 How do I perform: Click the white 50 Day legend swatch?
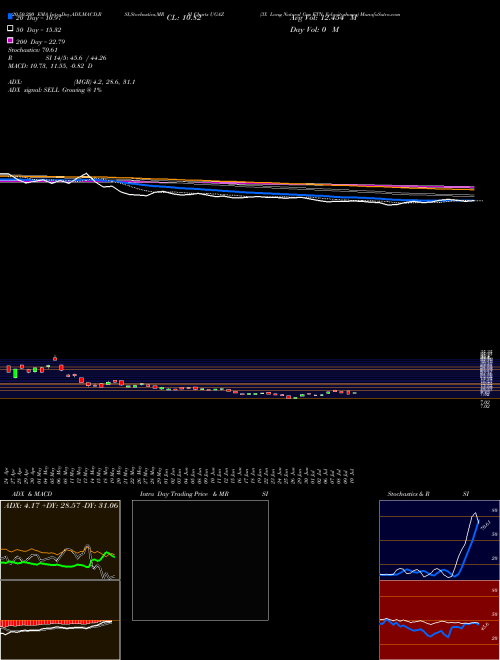tap(10, 29)
